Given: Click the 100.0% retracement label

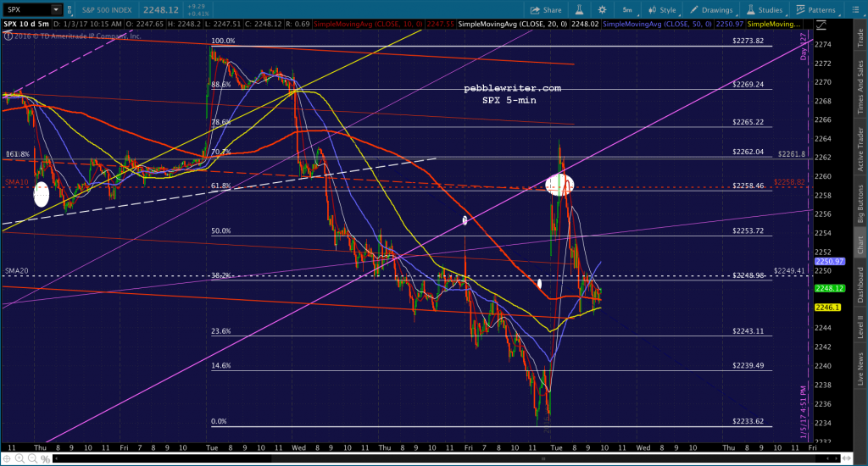Looking at the screenshot, I should click(x=223, y=41).
